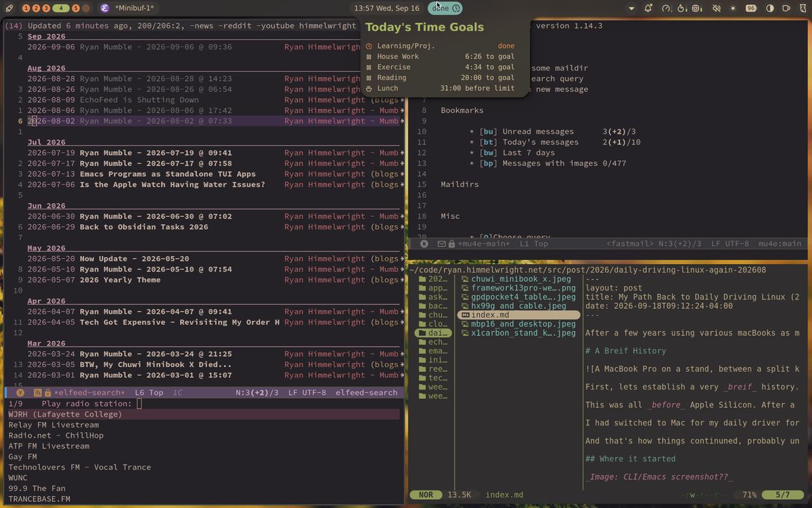The width and height of the screenshot is (812, 508).
Task: Open entry 'BTW, My Chuwi Minibook X Died...'
Action: pos(156,364)
